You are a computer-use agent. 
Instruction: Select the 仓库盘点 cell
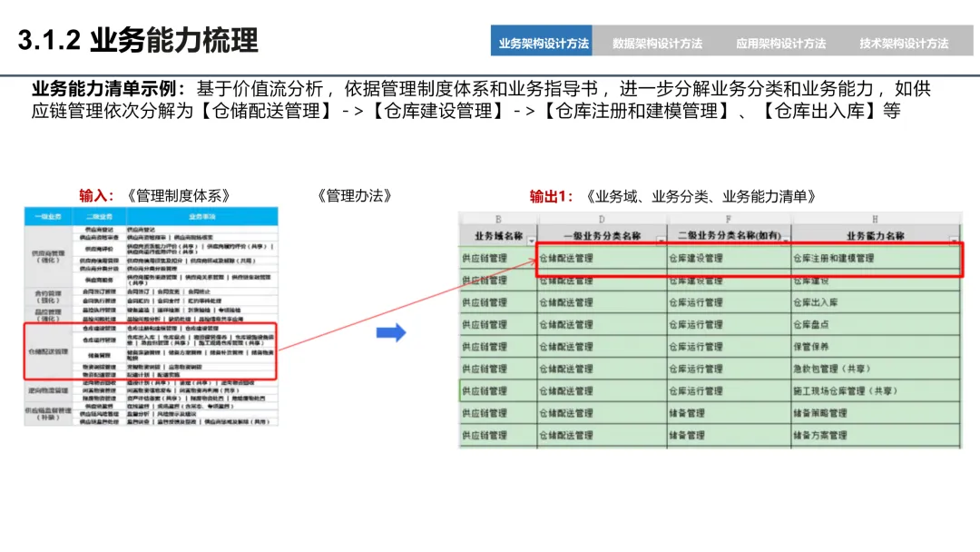pyautogui.click(x=875, y=324)
